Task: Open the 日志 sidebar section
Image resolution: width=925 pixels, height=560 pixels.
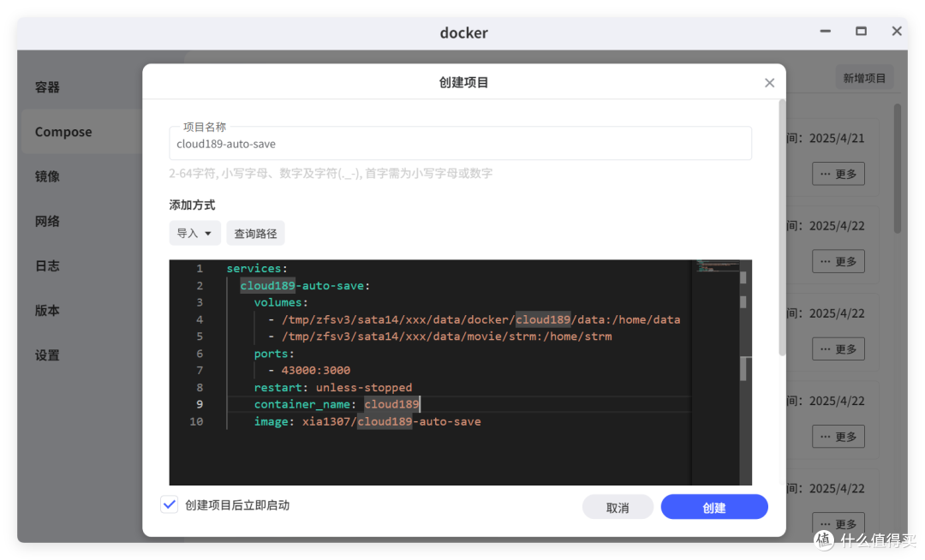Action: point(47,265)
